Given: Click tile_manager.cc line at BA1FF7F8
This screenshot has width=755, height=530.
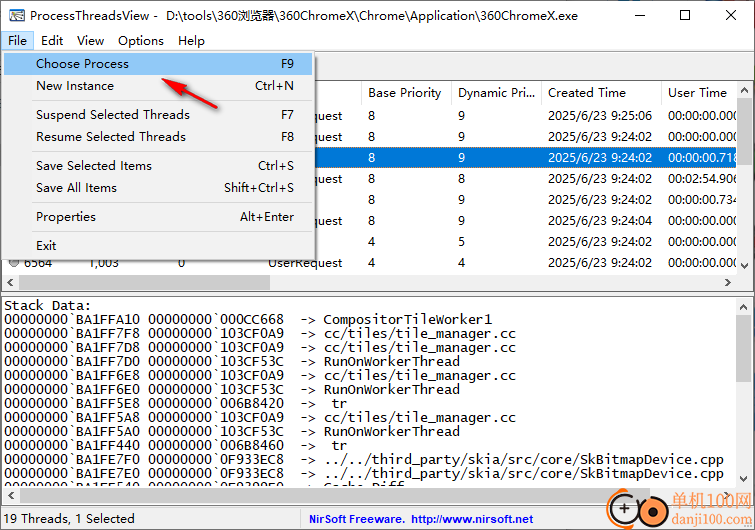Looking at the screenshot, I should click(x=260, y=334).
